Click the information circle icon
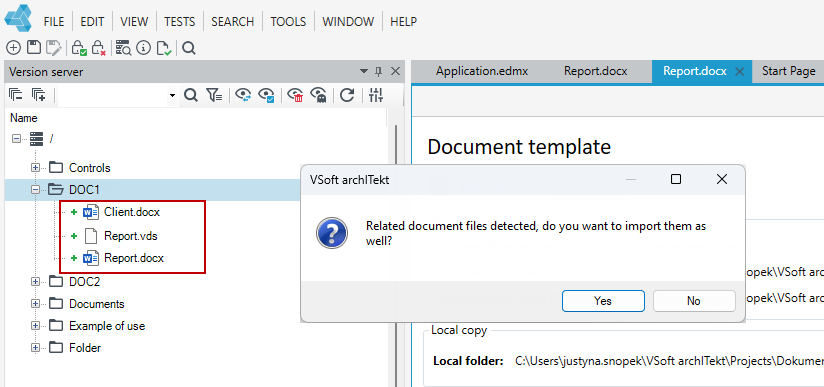Viewport: 824px width, 387px height. click(143, 48)
